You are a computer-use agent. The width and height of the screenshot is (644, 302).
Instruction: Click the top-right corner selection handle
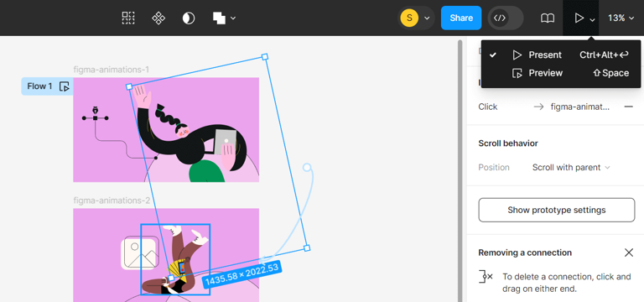tap(265, 57)
